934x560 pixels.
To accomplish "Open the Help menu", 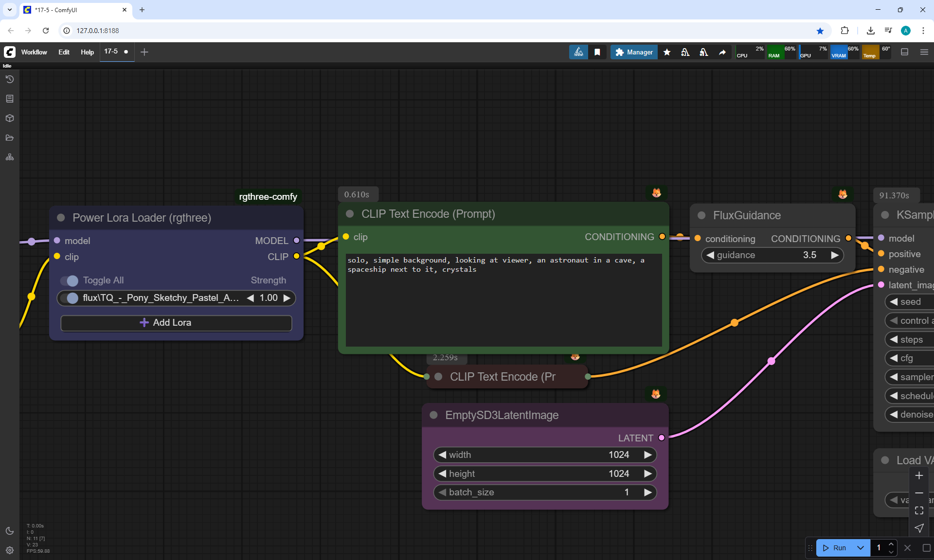I will coord(87,52).
